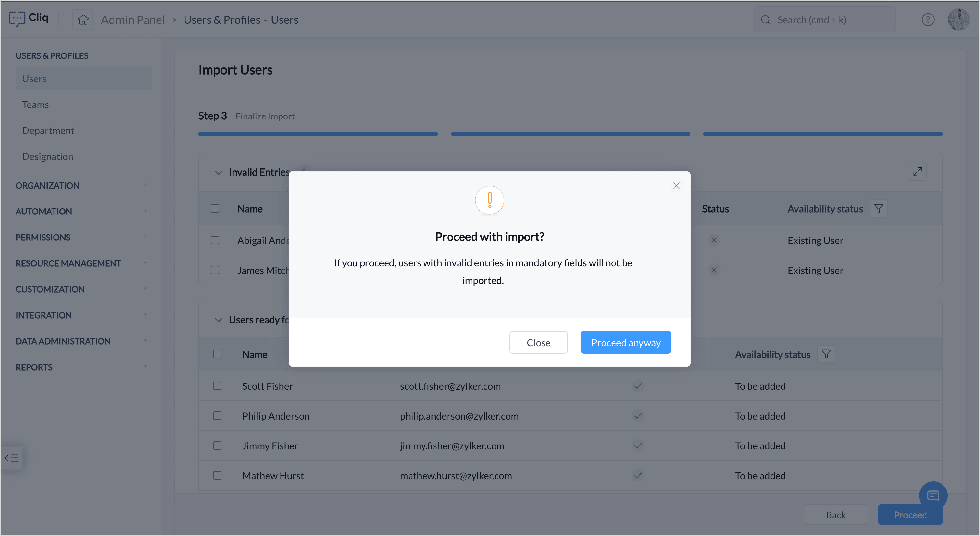This screenshot has height=536, width=980.
Task: Open Designation in the sidebar
Action: click(48, 156)
